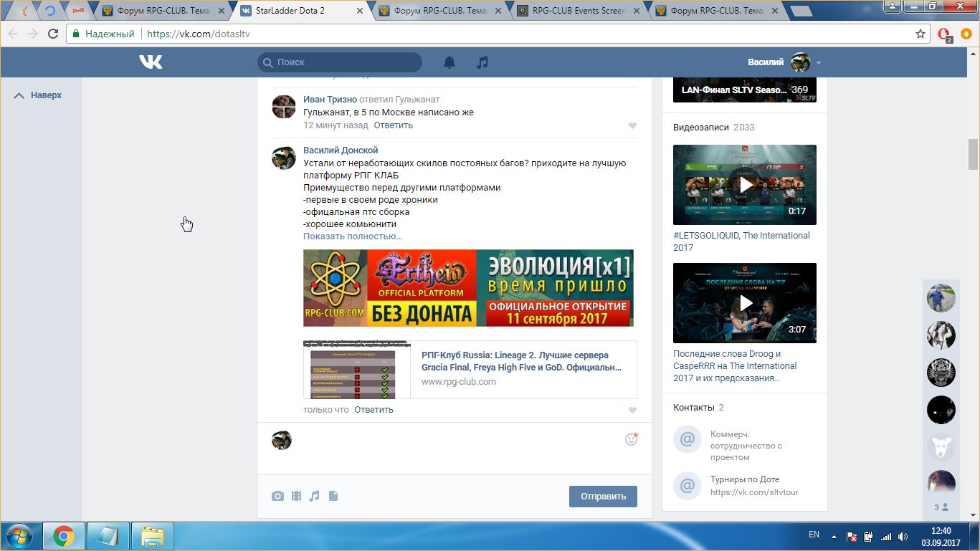The image size is (980, 551).
Task: Reply to Василий Донской comment
Action: click(374, 410)
